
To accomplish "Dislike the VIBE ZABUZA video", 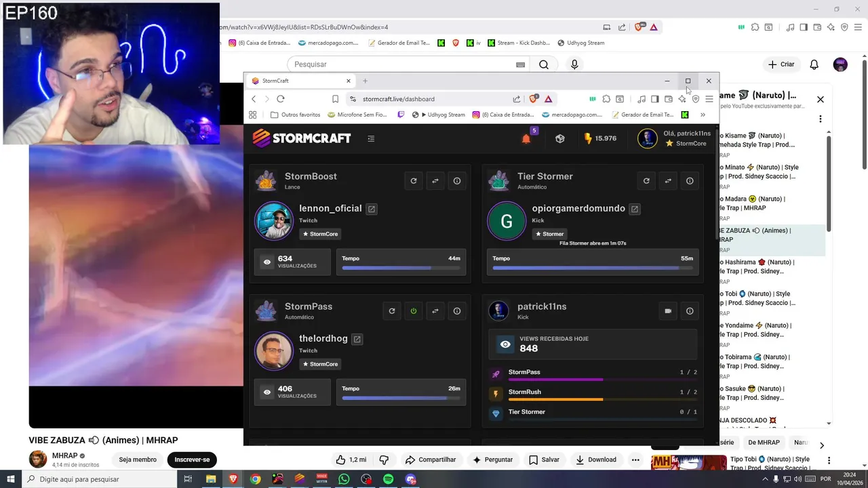I will [x=384, y=460].
